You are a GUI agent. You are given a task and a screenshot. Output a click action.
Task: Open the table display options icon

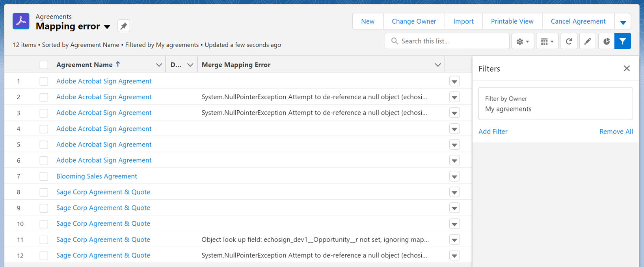pyautogui.click(x=547, y=41)
